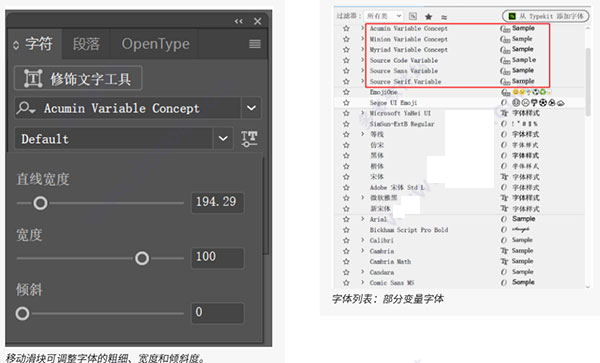Click the variable font icon of EmojiOne

[506, 92]
